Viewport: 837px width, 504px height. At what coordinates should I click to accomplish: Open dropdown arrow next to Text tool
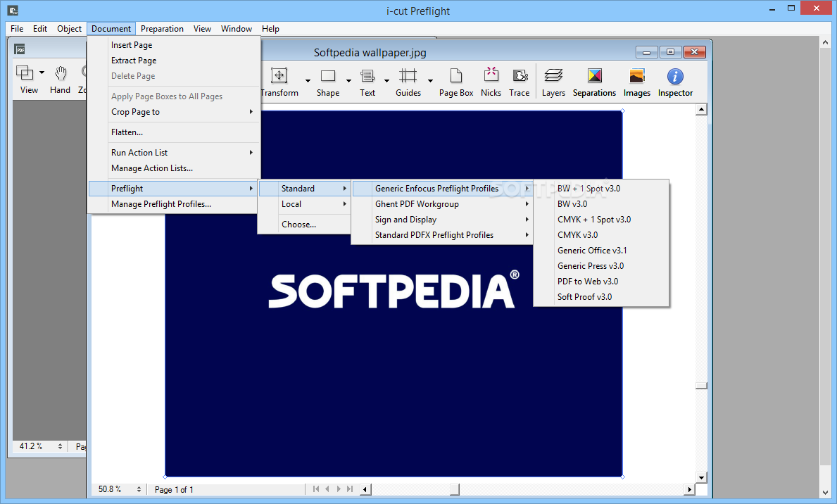click(387, 81)
